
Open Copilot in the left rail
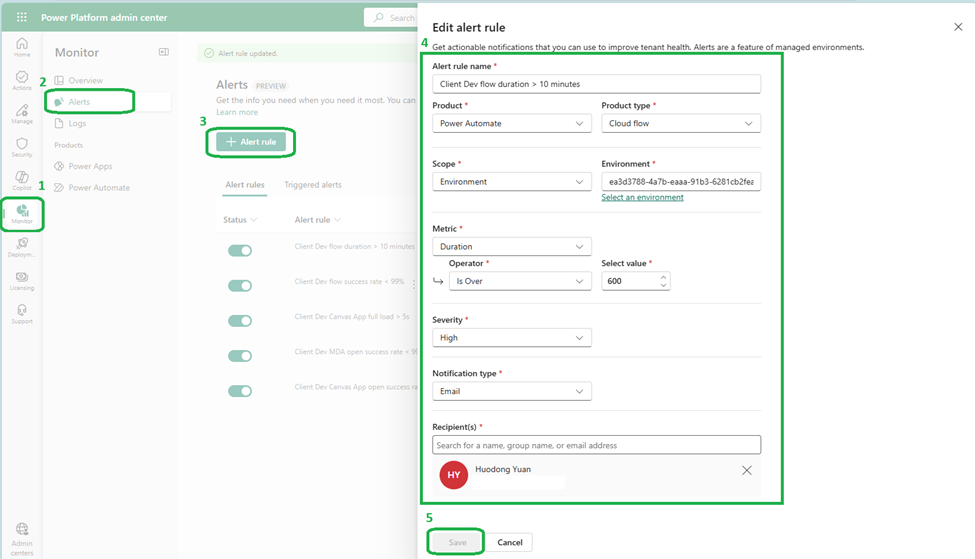pyautogui.click(x=22, y=181)
